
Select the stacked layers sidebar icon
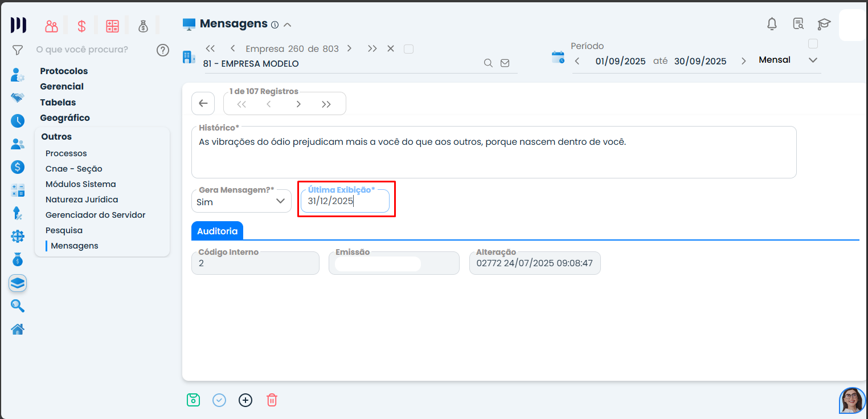[x=18, y=283]
